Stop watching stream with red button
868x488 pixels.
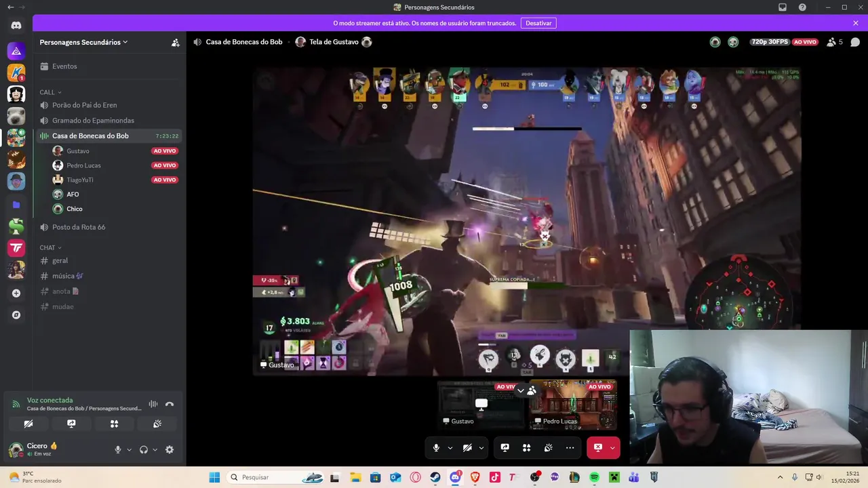(x=597, y=448)
